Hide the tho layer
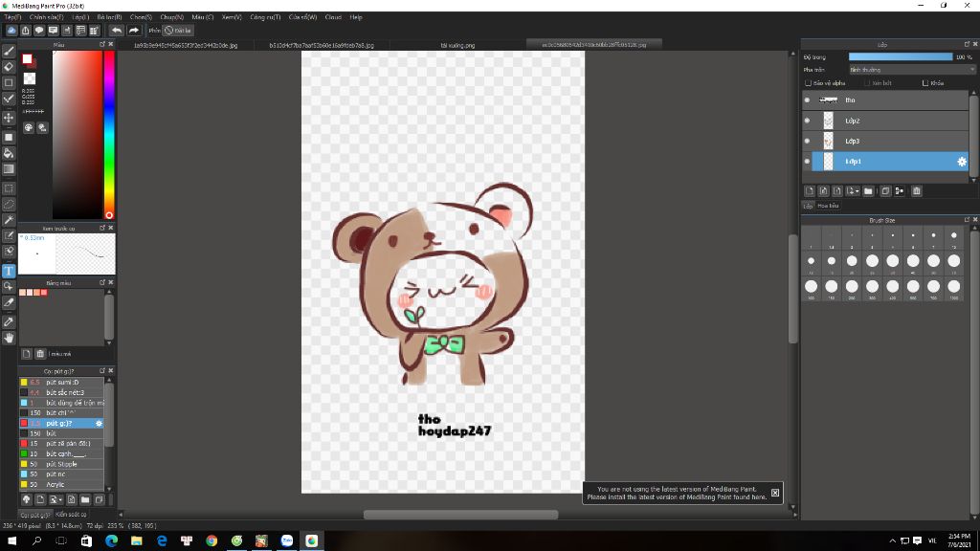 point(807,99)
